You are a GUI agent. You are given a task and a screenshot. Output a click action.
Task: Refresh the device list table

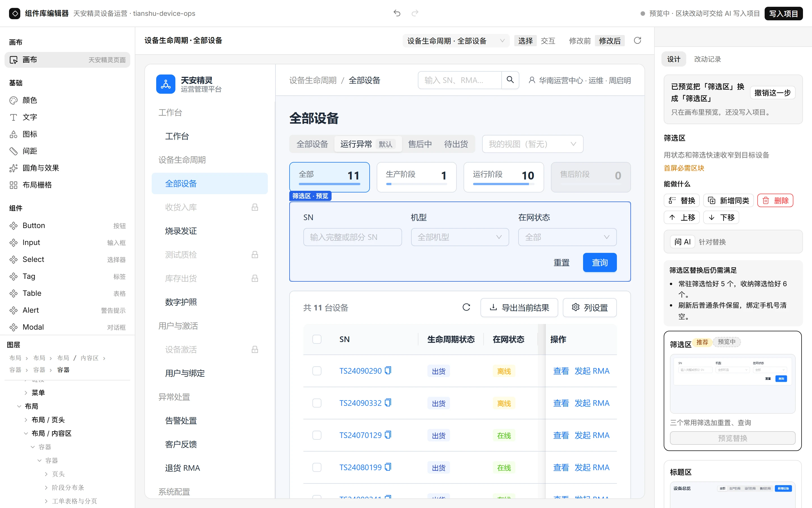pos(466,307)
